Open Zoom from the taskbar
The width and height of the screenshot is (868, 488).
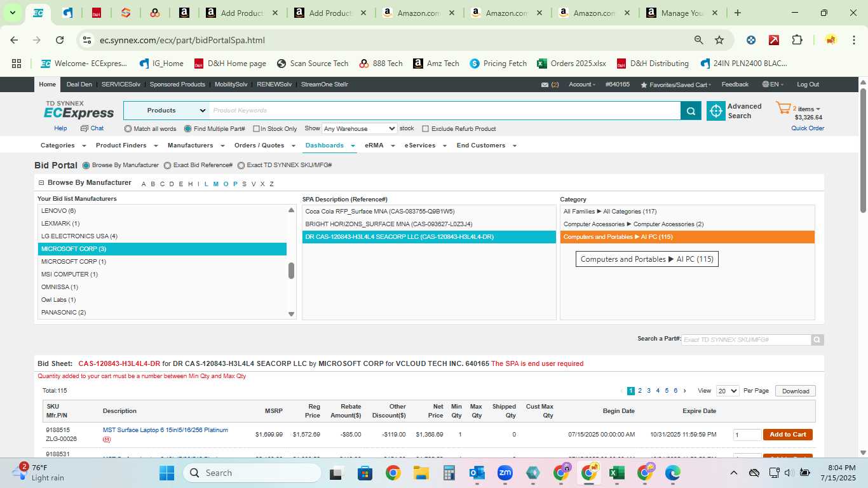pos(505,473)
